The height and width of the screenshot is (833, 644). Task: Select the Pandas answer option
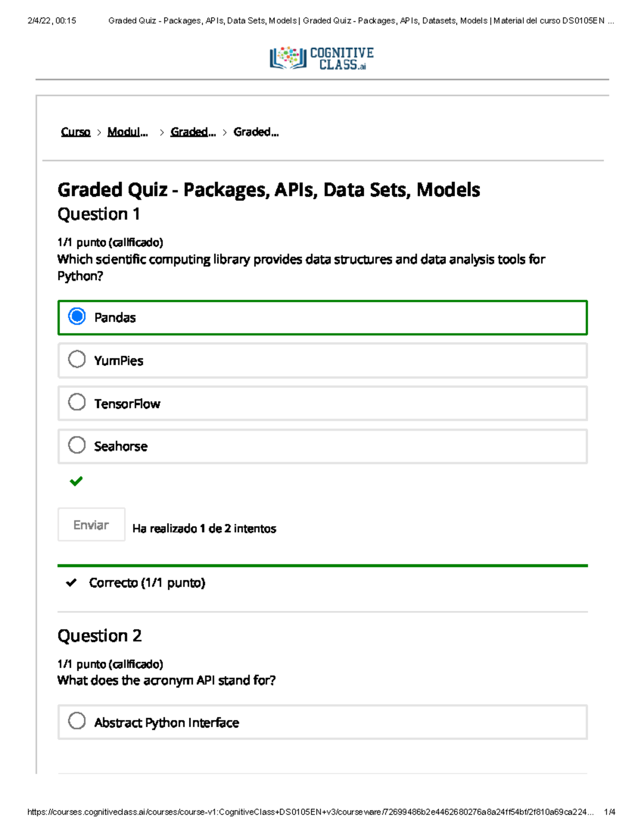click(x=77, y=317)
